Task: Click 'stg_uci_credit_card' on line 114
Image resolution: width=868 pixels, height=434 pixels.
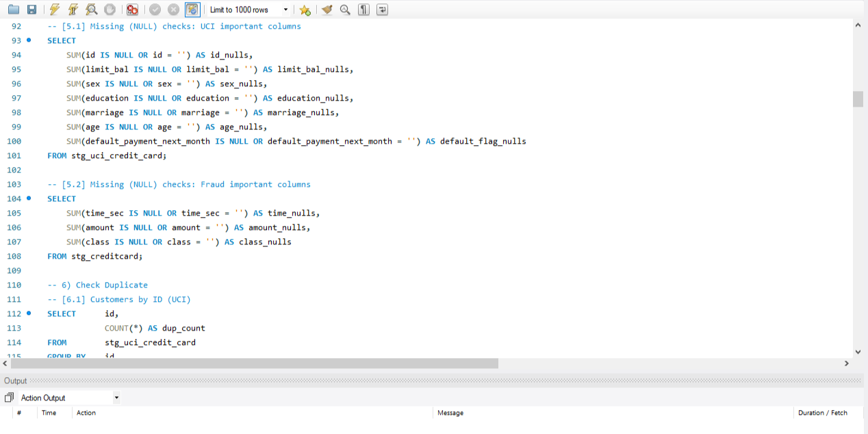Action: [150, 342]
